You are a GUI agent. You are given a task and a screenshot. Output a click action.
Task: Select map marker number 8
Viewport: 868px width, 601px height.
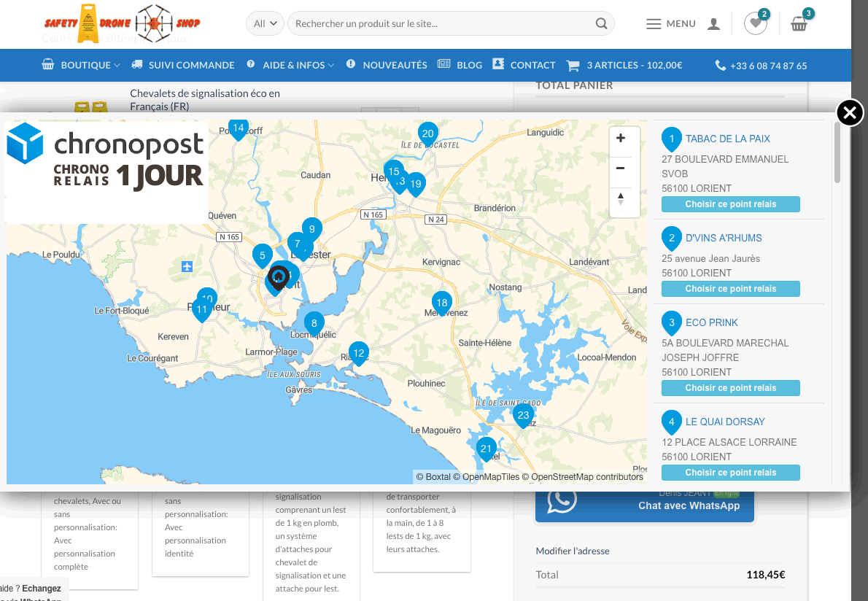click(314, 324)
